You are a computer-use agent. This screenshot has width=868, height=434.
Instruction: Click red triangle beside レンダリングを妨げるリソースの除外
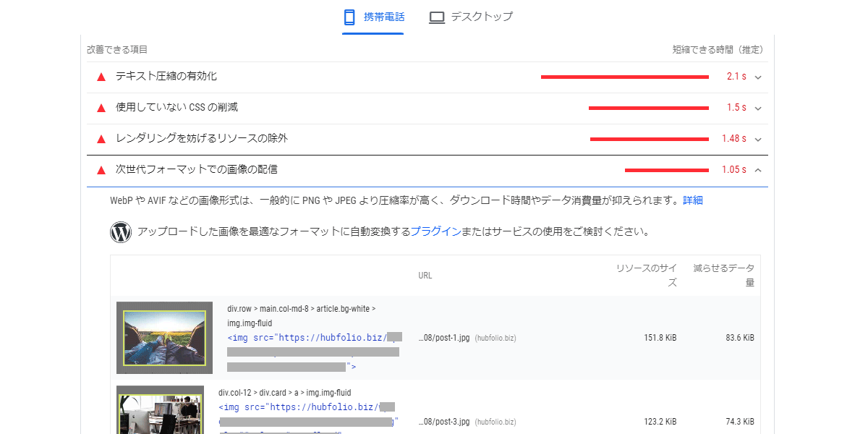(101, 139)
